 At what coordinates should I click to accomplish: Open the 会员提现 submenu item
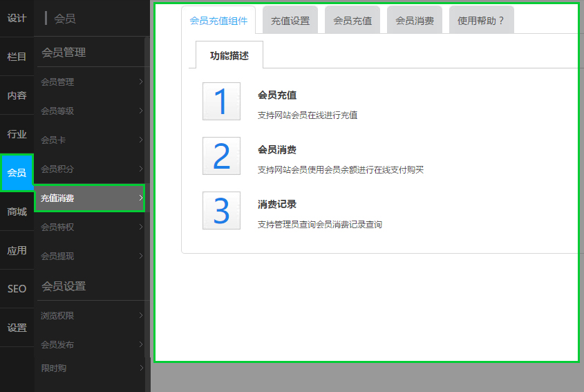pos(90,256)
